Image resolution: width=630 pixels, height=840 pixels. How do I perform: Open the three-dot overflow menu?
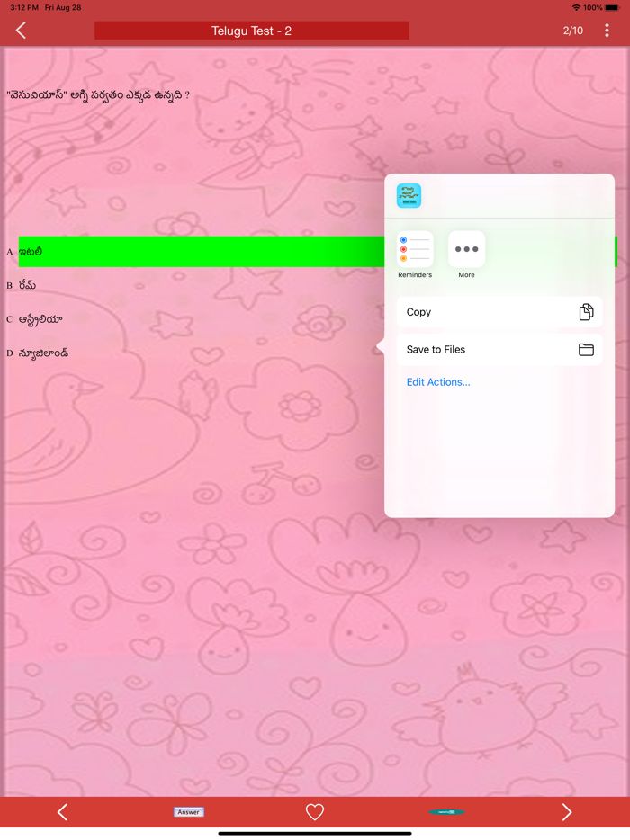coord(607,31)
